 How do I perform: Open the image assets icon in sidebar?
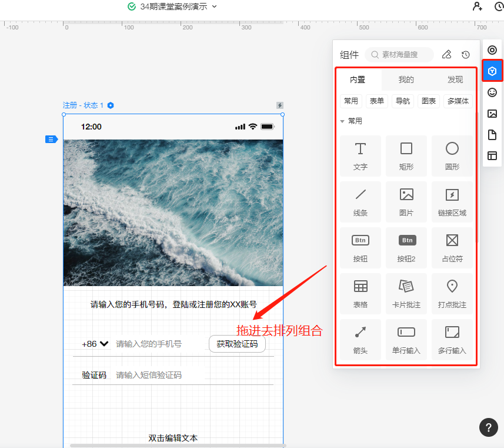tap(492, 114)
